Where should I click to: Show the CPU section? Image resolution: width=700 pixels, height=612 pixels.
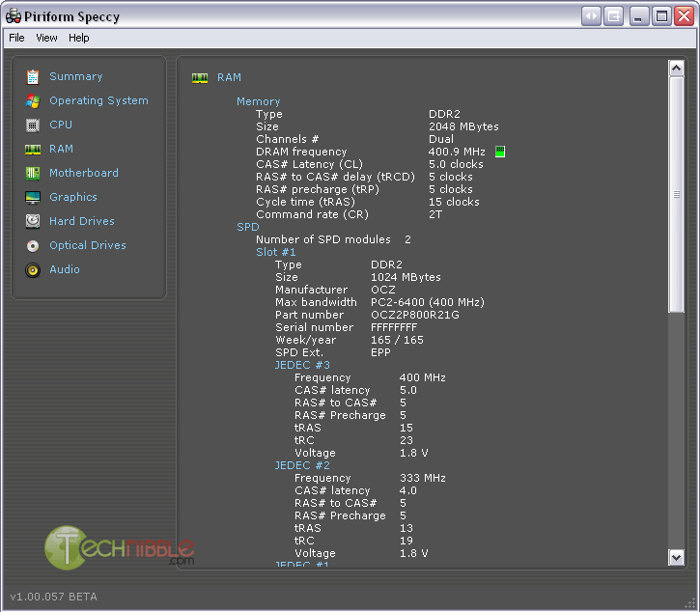61,125
